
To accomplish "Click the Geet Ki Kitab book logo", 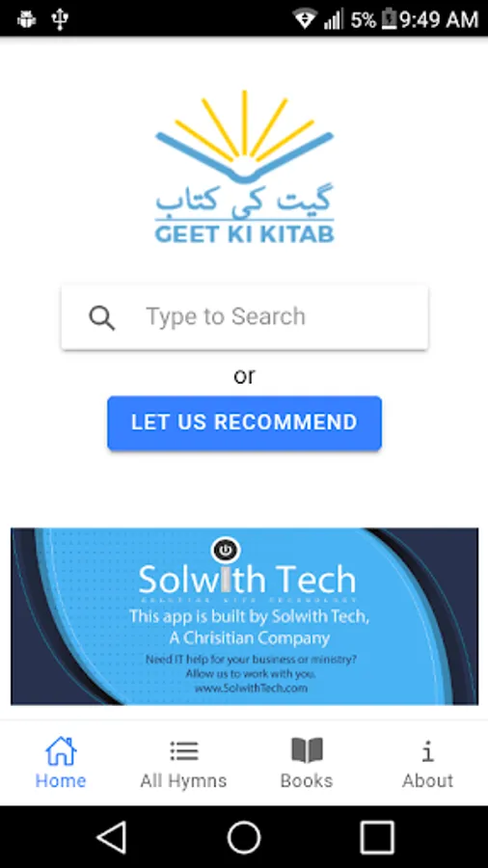I will point(245,166).
